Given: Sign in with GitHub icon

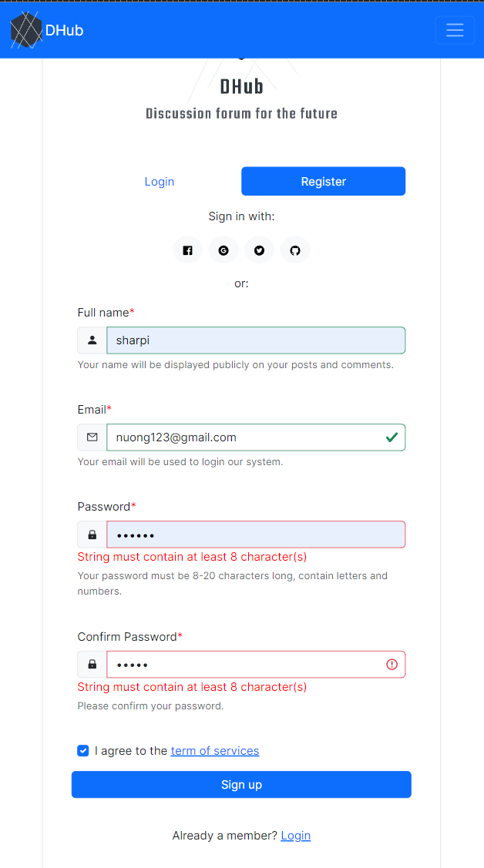Looking at the screenshot, I should tap(295, 250).
